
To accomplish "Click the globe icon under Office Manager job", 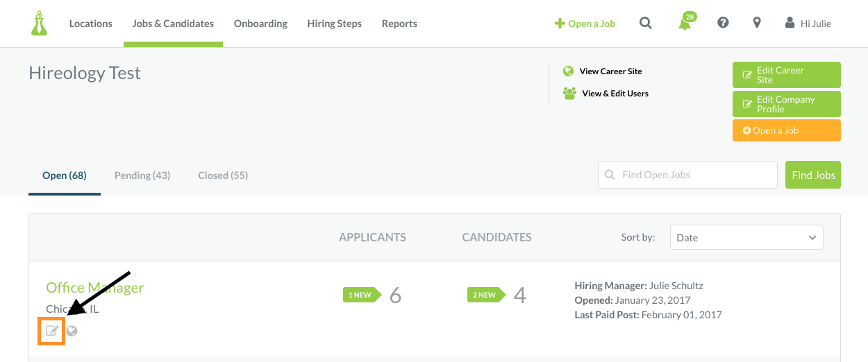I will (72, 331).
